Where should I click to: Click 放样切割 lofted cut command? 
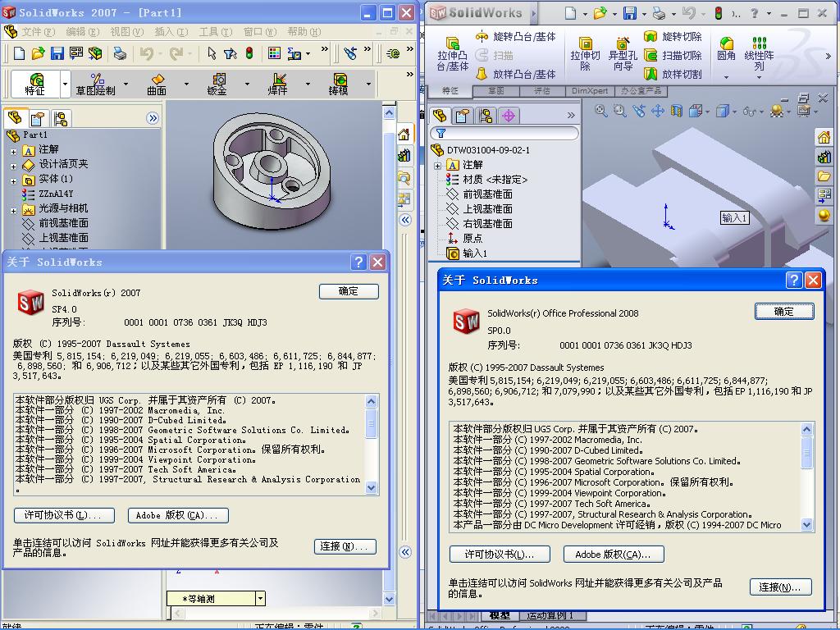coord(673,74)
